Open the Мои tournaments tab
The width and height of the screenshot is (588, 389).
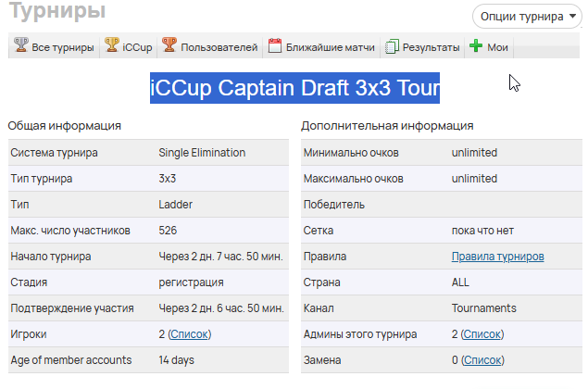[x=489, y=46]
